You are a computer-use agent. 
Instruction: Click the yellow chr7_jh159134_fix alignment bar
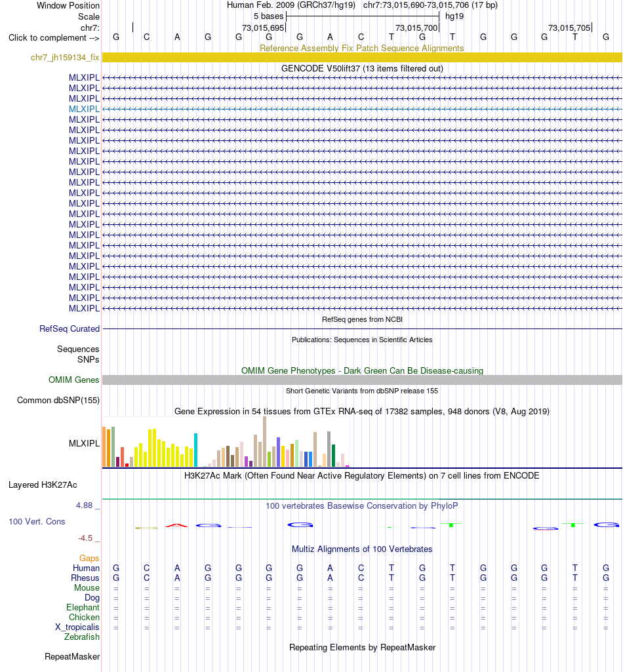[x=362, y=58]
